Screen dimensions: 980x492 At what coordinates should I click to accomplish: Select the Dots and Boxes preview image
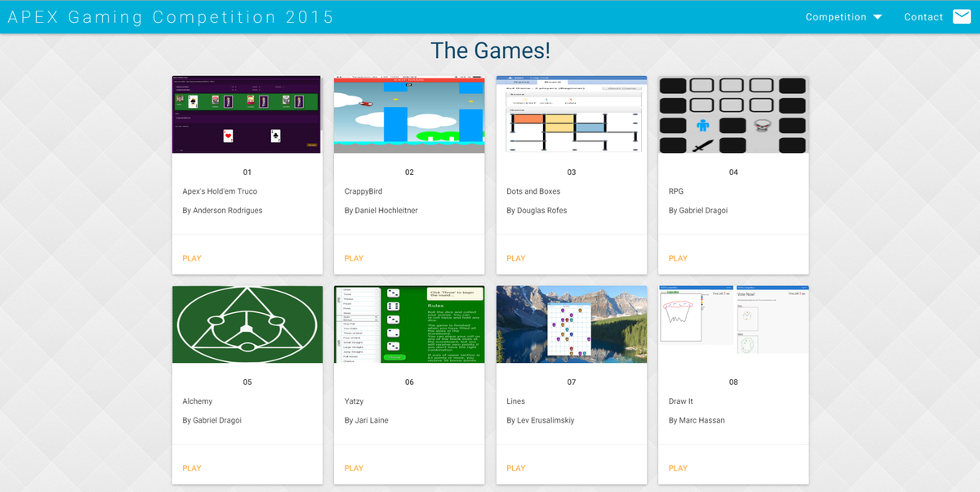(571, 114)
